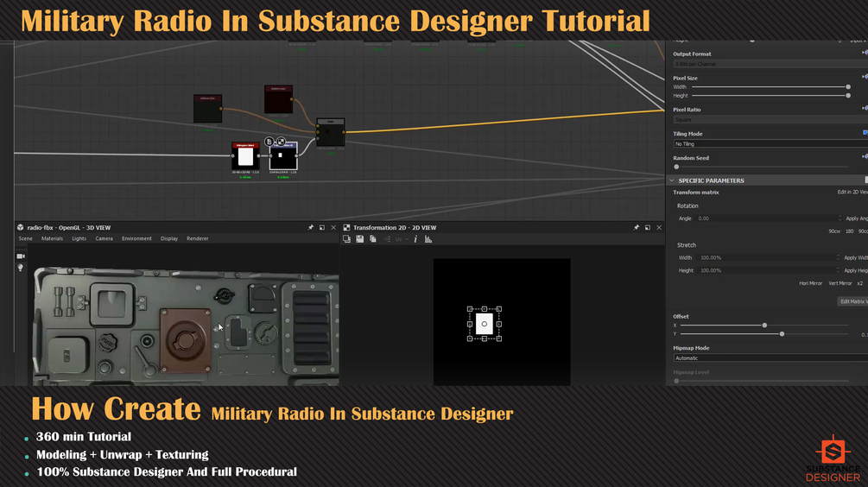This screenshot has width=868, height=487.
Task: Open the Materials menu in 3D view
Action: click(x=52, y=238)
